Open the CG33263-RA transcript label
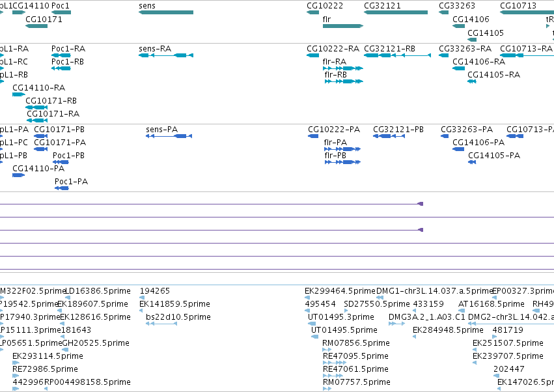Image resolution: width=554 pixels, height=392 pixels. [x=465, y=48]
